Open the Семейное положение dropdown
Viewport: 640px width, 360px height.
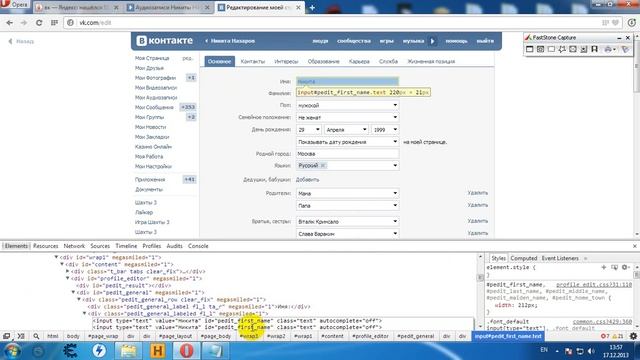coord(347,117)
